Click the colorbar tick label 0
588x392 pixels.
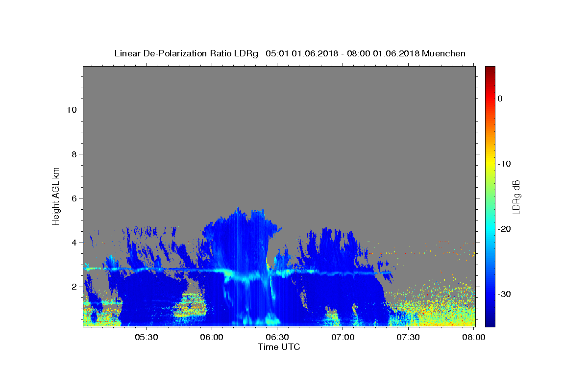pyautogui.click(x=500, y=98)
